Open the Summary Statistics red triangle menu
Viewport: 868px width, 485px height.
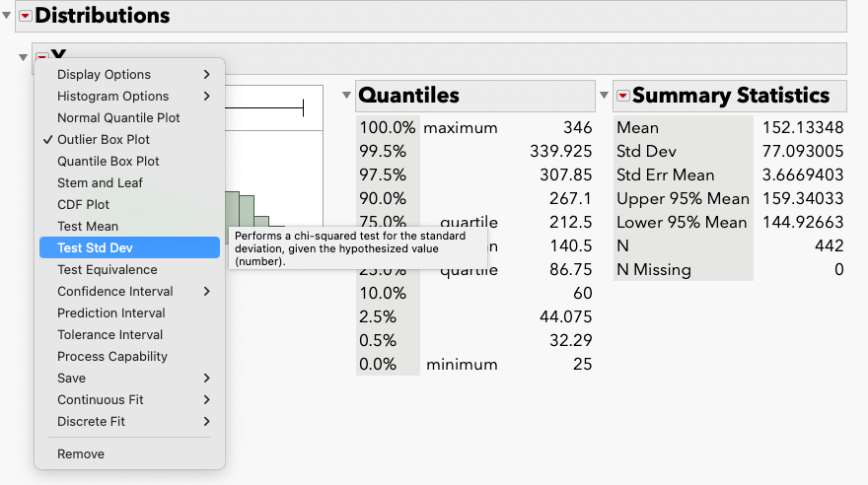623,96
